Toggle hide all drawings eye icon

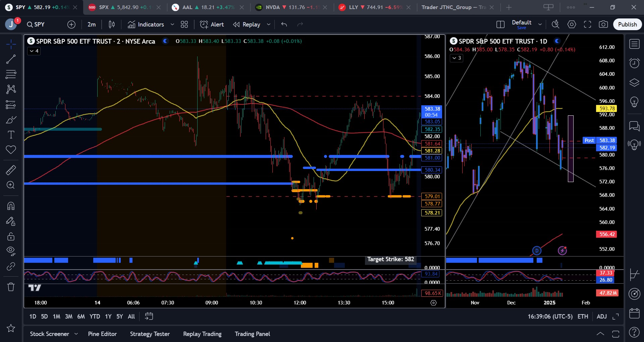(11, 251)
